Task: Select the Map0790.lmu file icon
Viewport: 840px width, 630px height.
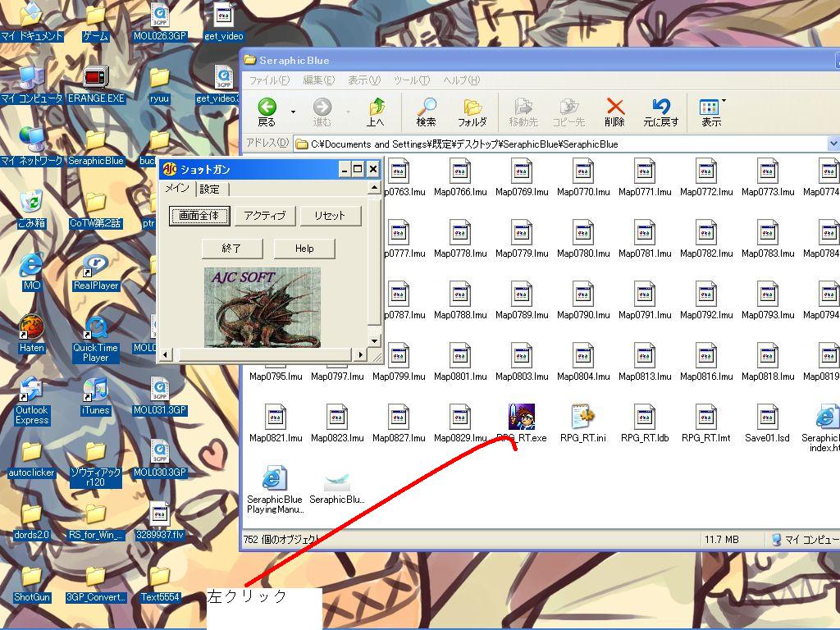Action: point(583,294)
